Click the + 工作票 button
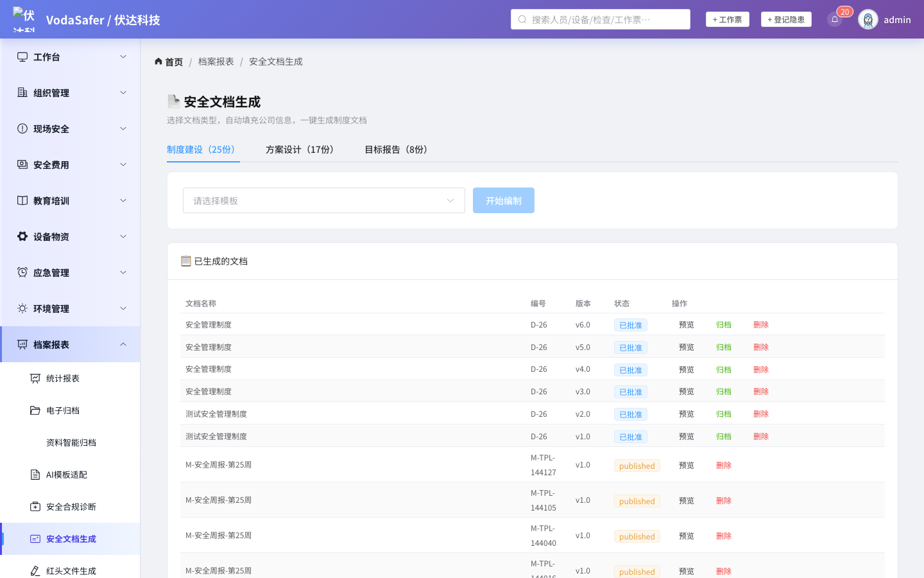This screenshot has width=924, height=578. (728, 19)
